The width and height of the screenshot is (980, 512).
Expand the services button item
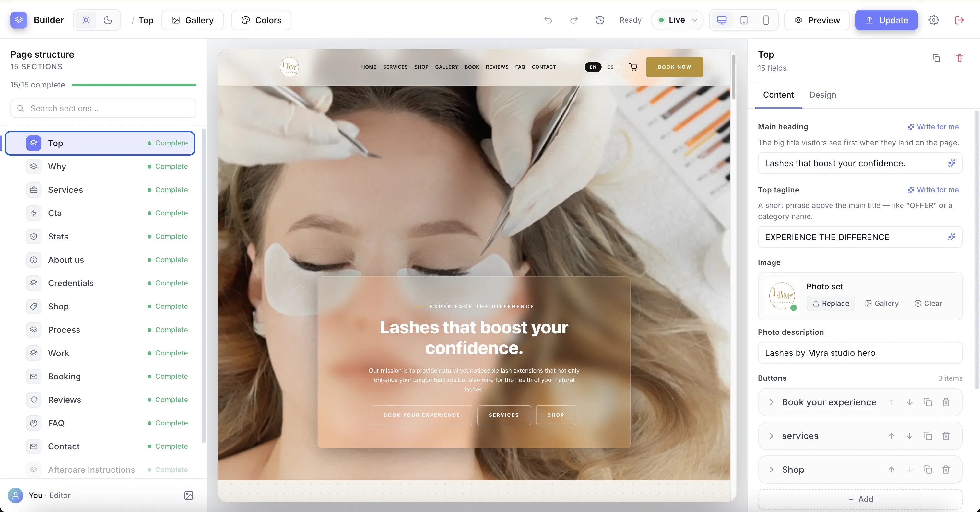[771, 436]
